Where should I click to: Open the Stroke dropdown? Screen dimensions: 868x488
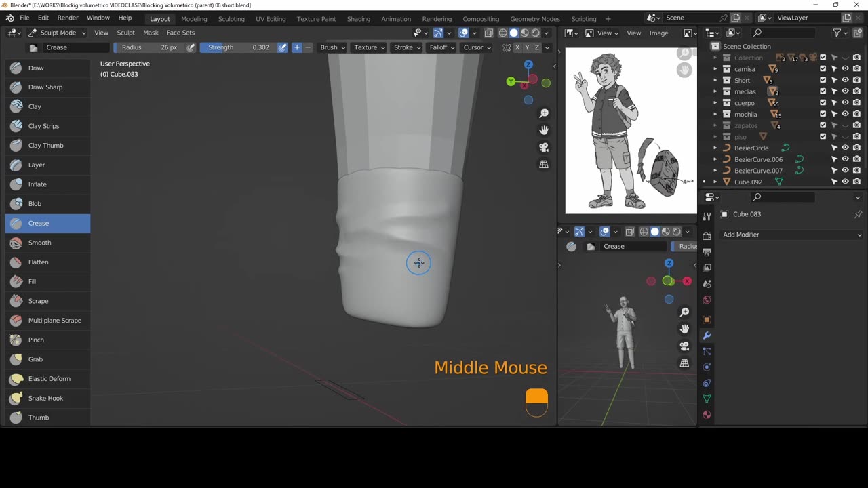[408, 47]
